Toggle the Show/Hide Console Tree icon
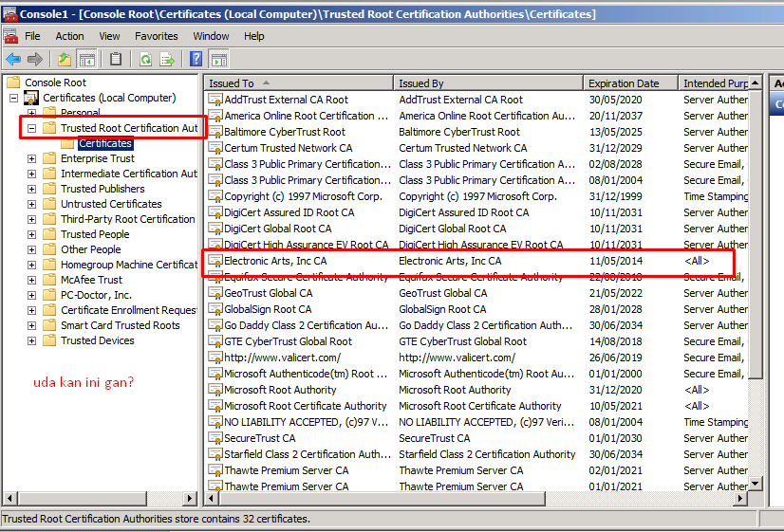The image size is (784, 532). coord(87,60)
